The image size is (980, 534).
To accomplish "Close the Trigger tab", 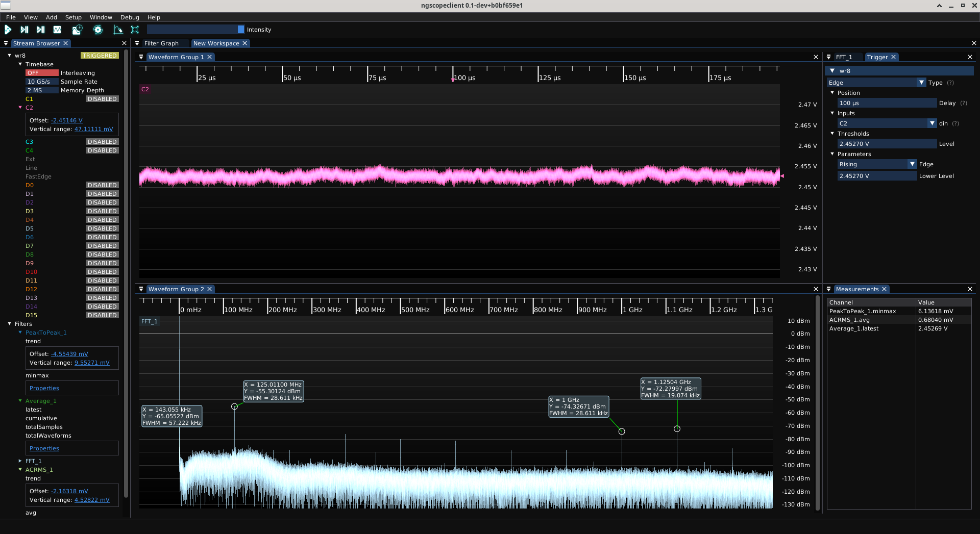I will 894,57.
